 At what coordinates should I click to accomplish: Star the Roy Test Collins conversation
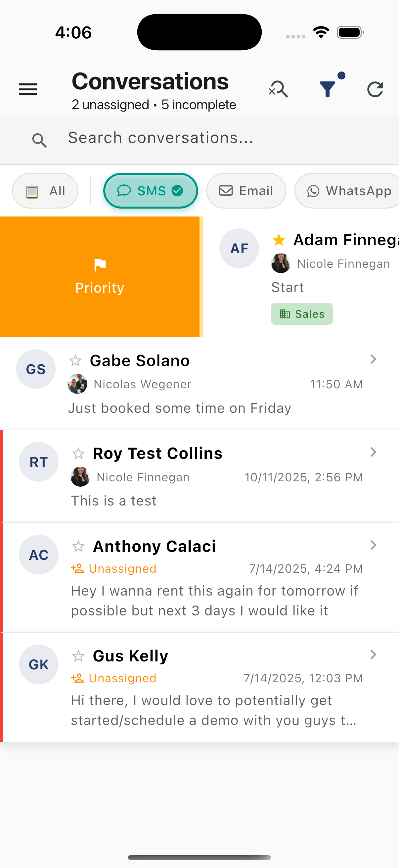[x=78, y=454]
